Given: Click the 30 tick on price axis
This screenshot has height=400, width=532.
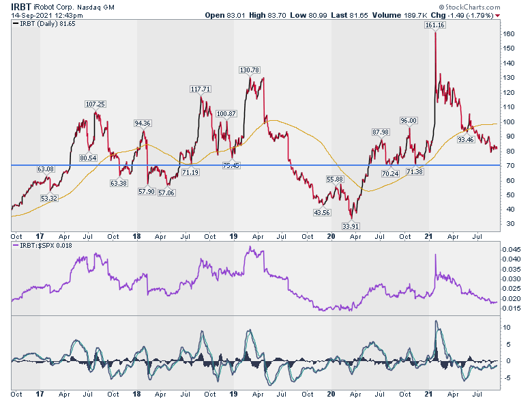Looking at the screenshot, I should pos(511,224).
